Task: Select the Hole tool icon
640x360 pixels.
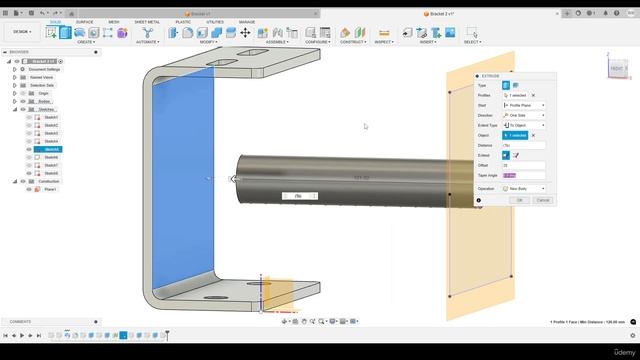Action: coord(93,32)
